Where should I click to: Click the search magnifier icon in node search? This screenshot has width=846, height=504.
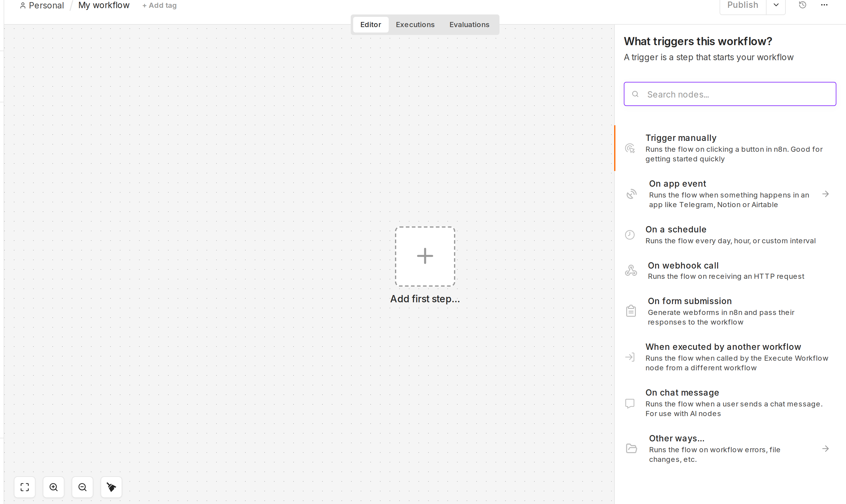click(x=635, y=94)
